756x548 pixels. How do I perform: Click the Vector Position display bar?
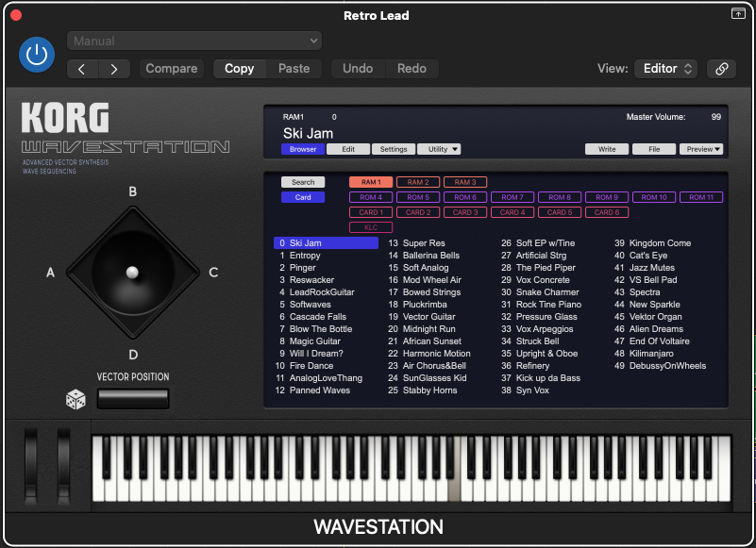132,399
